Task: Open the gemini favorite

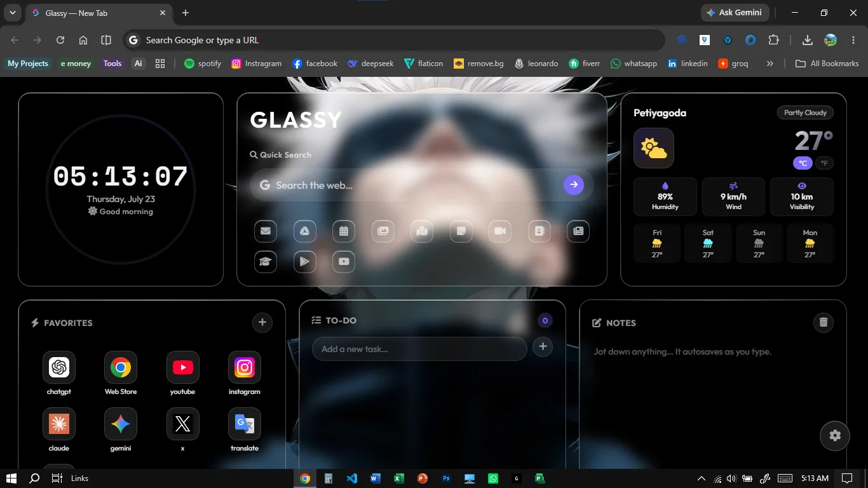Action: pos(121,430)
